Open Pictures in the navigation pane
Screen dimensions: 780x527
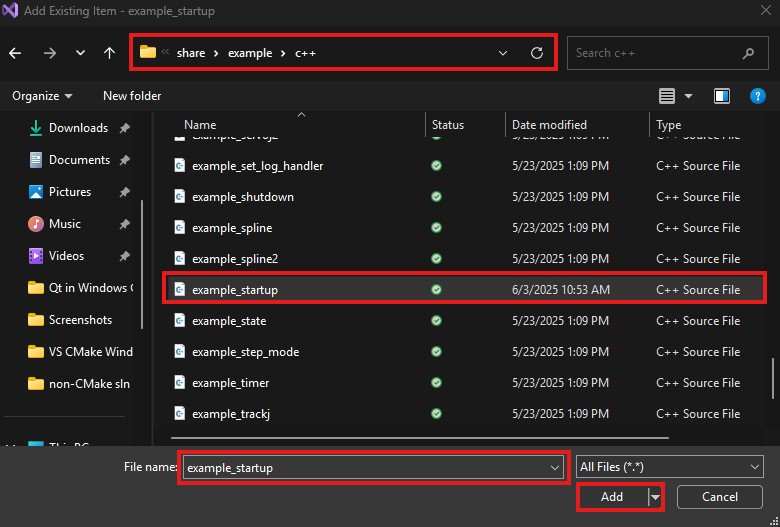point(70,192)
